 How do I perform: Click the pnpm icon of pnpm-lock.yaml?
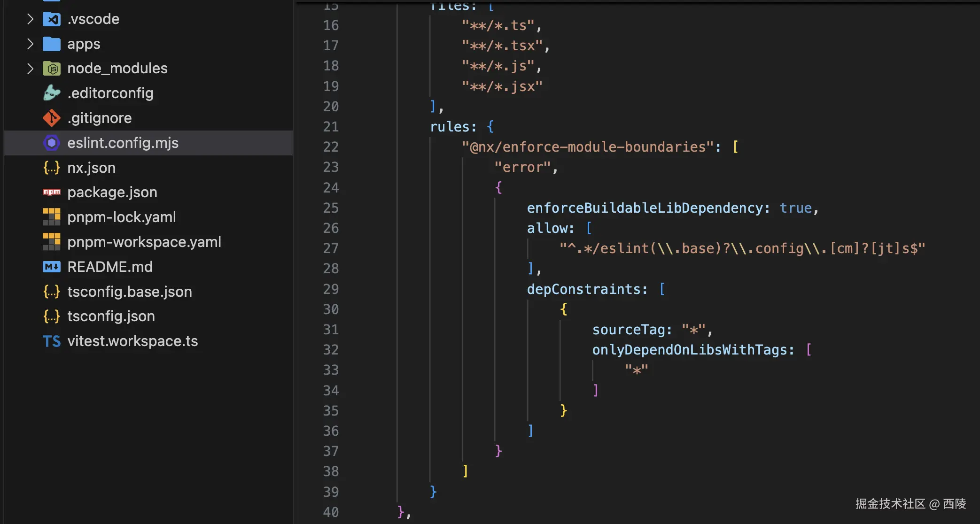52,217
